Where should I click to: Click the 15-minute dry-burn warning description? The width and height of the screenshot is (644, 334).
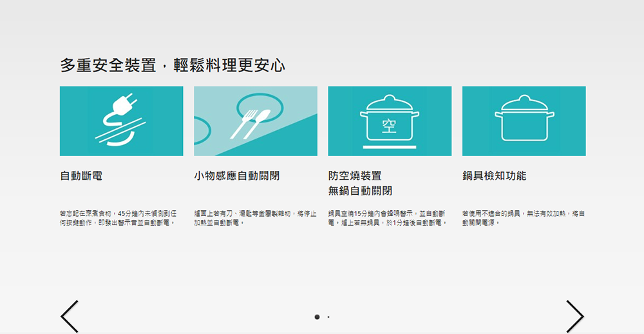(x=388, y=217)
